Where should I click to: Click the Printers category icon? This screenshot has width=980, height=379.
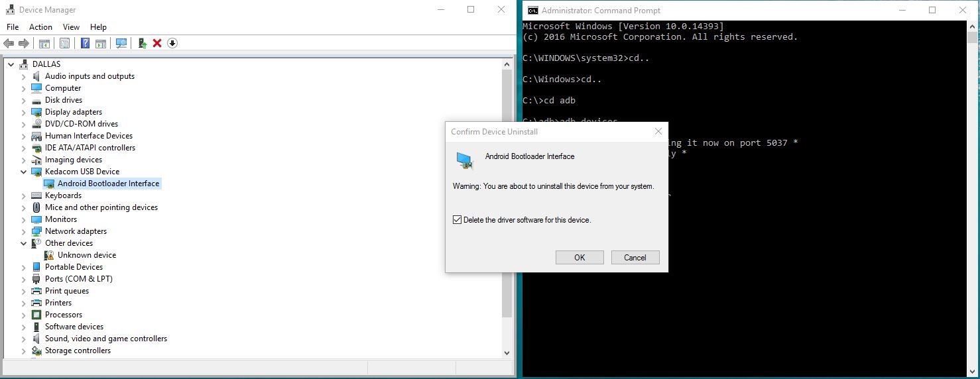36,303
